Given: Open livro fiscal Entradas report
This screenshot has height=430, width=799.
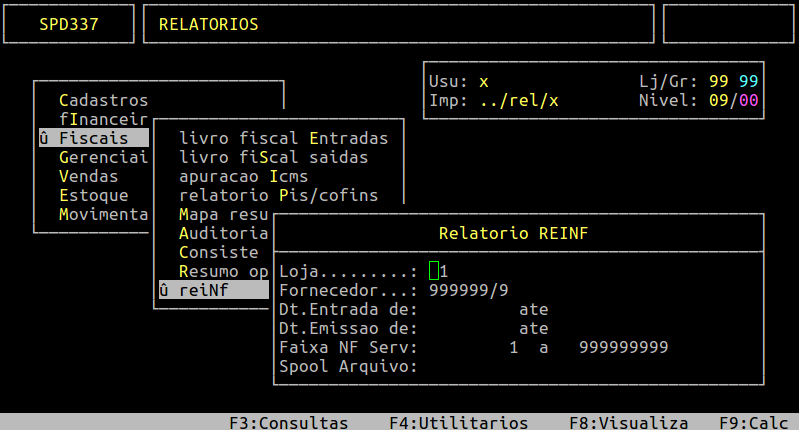Looking at the screenshot, I should [283, 138].
